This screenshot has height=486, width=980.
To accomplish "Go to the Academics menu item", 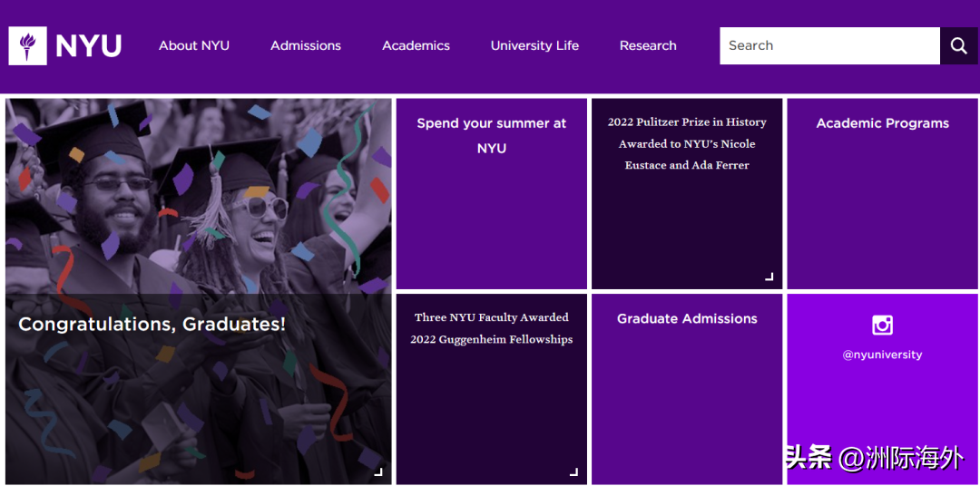I will pos(416,45).
